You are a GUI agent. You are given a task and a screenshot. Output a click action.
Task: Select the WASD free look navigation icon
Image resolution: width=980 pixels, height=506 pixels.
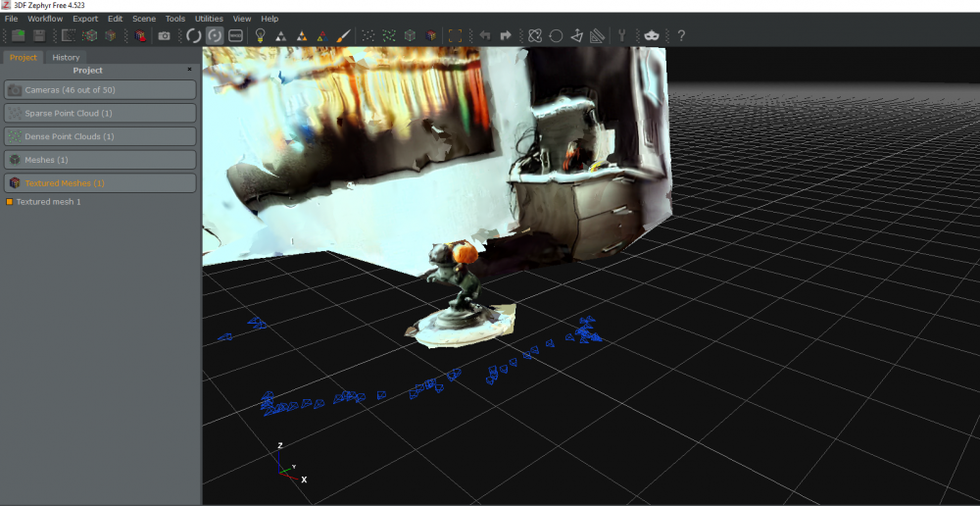tap(235, 35)
